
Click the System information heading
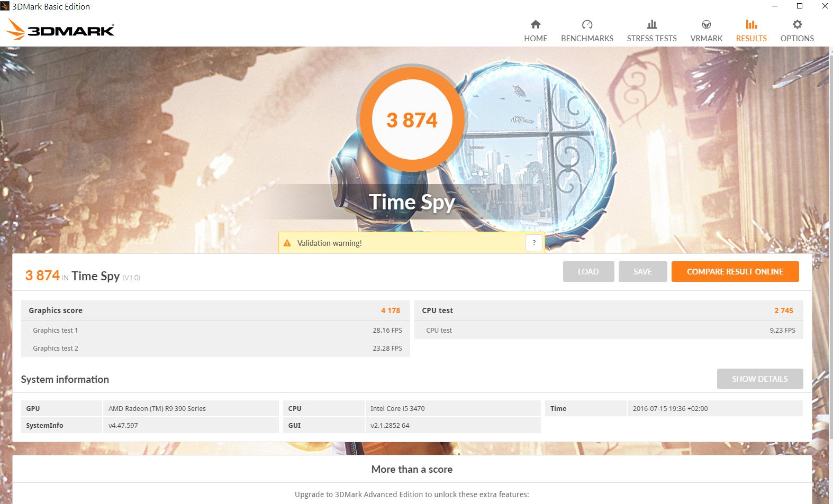pyautogui.click(x=65, y=379)
